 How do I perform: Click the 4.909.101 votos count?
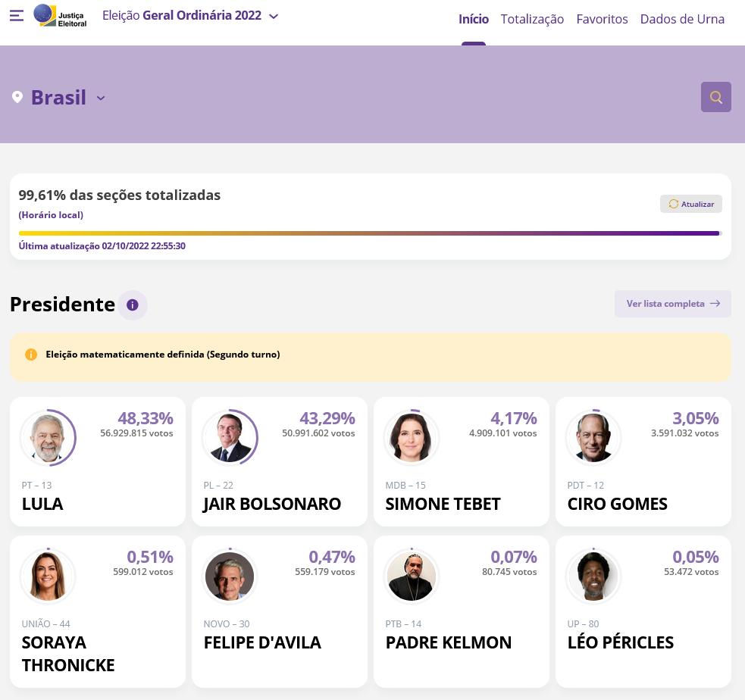502,433
